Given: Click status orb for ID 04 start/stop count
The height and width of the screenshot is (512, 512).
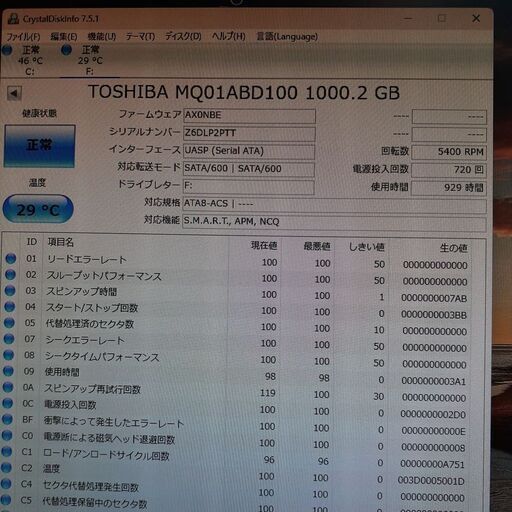Looking at the screenshot, I should (x=10, y=306).
